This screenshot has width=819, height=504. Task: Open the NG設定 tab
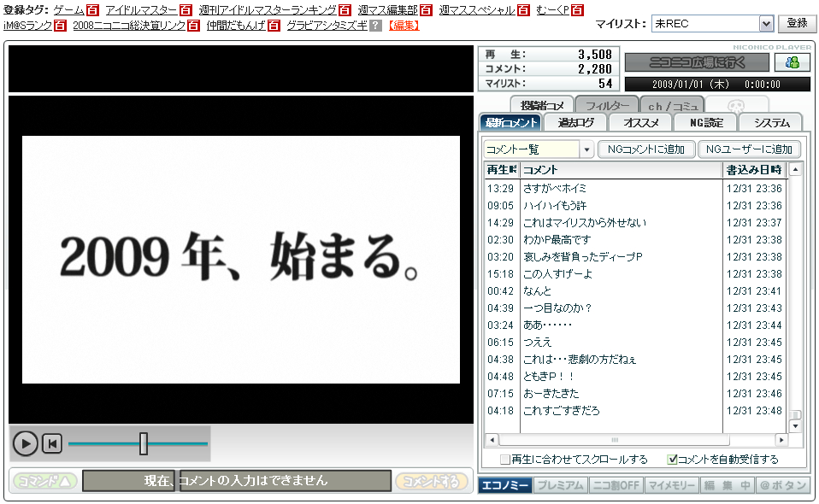tap(705, 123)
